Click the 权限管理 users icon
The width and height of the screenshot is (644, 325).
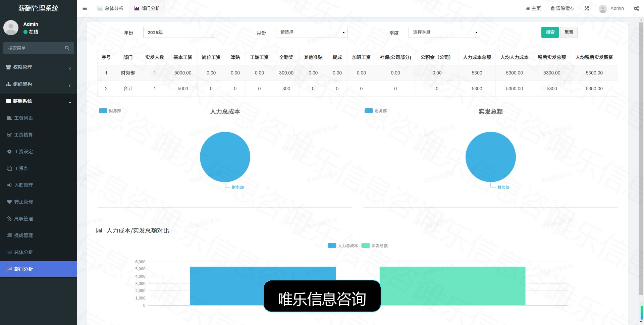point(8,67)
